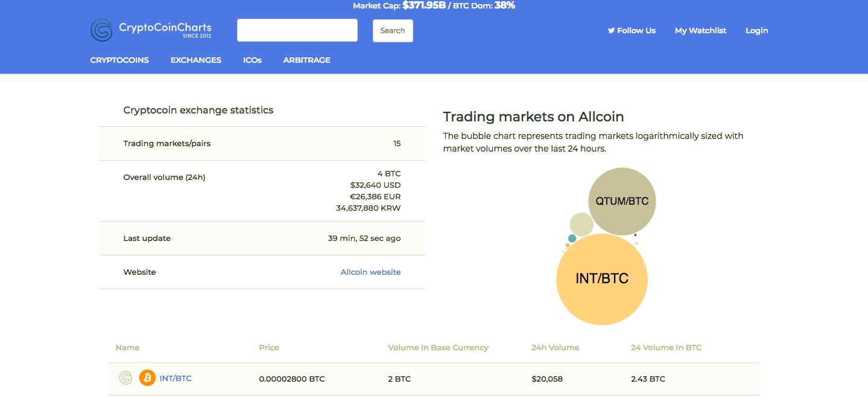Click the 0.00002800 BTC price cell
Image resolution: width=868 pixels, height=398 pixels.
coord(292,379)
